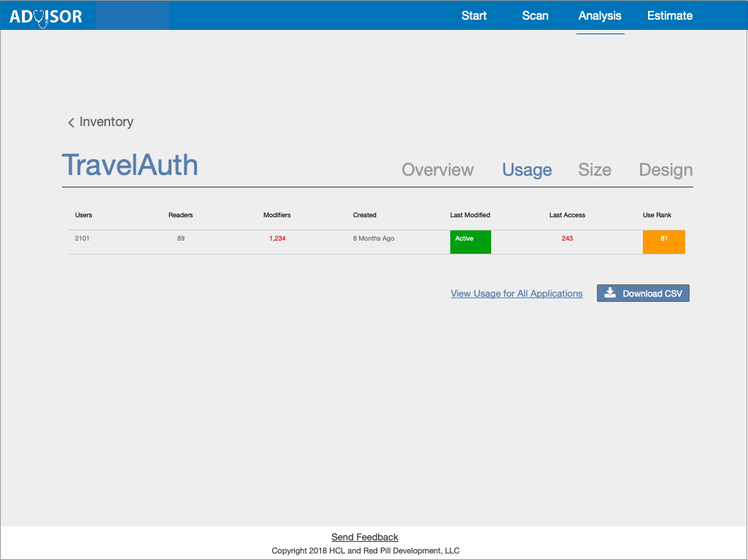
Task: Open the Design tab
Action: point(666,170)
